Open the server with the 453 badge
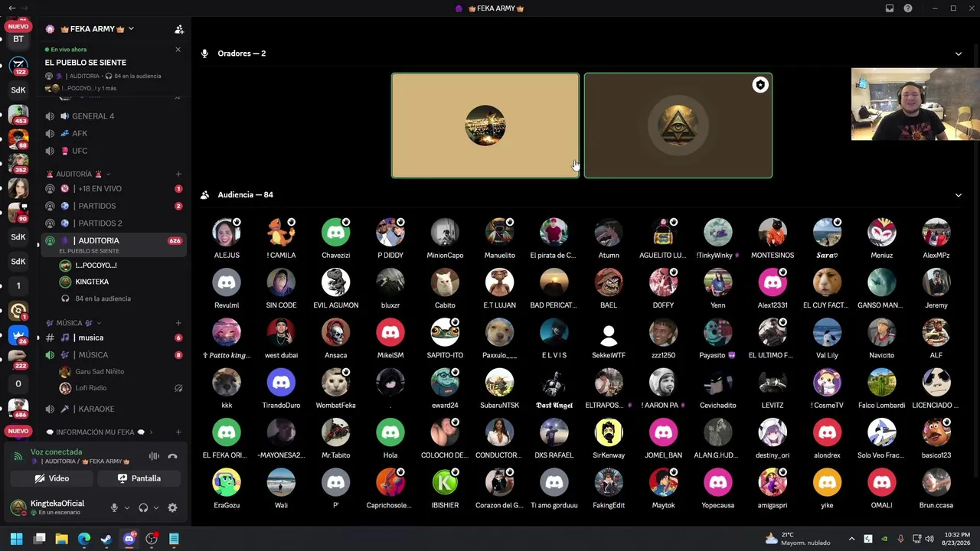This screenshot has width=980, height=551. 18,115
